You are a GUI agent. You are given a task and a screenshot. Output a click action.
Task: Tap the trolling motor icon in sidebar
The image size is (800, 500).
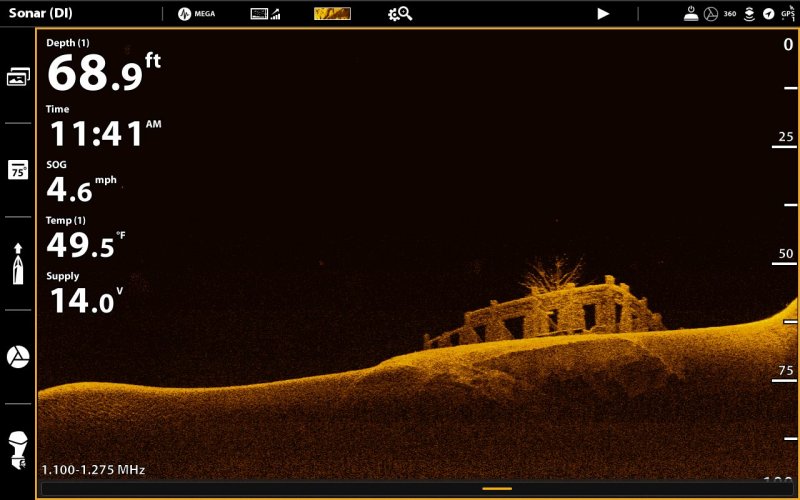tap(18, 450)
